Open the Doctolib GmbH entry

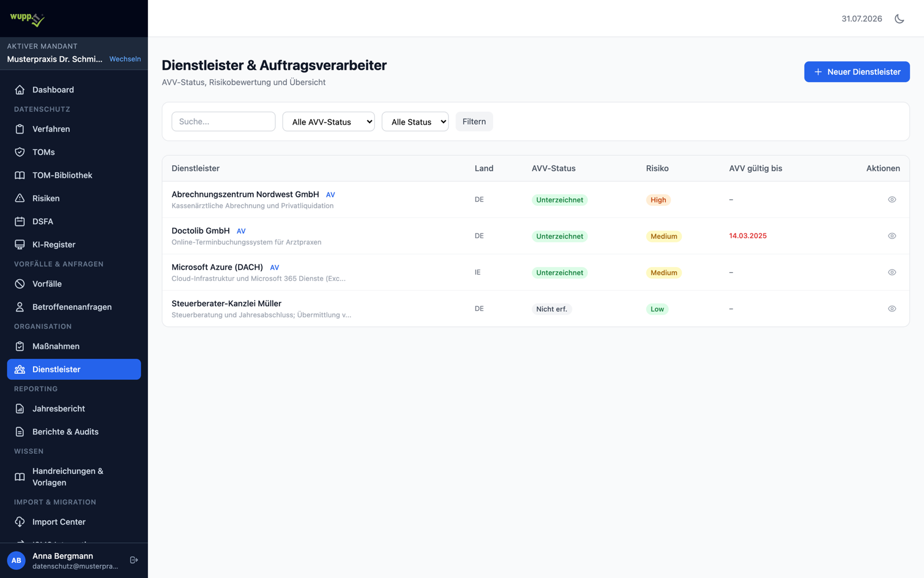(200, 231)
